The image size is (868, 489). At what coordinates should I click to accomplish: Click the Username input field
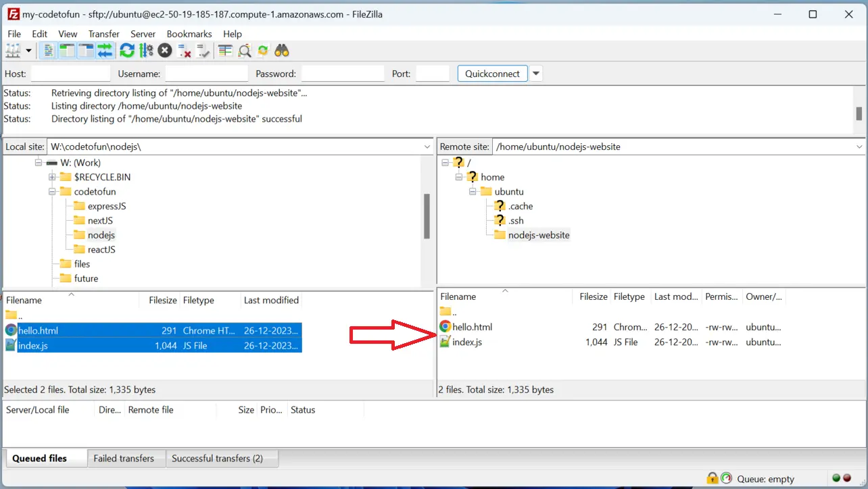click(x=207, y=74)
